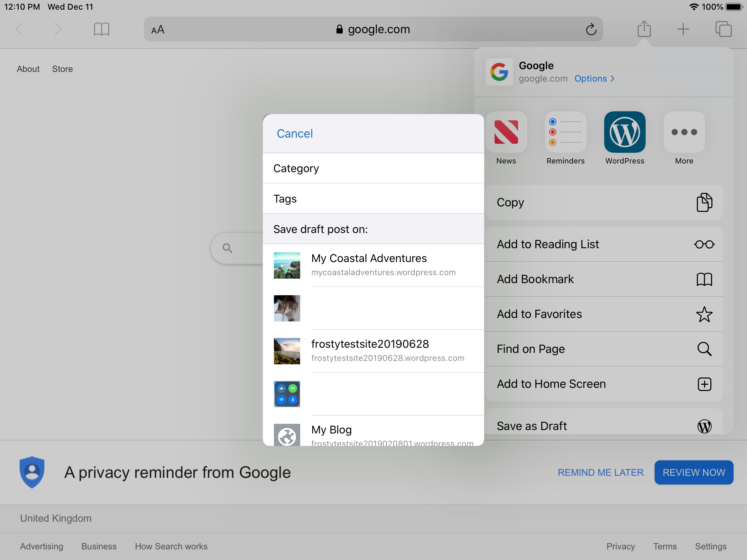Tap the Safari forward arrow

tap(58, 29)
